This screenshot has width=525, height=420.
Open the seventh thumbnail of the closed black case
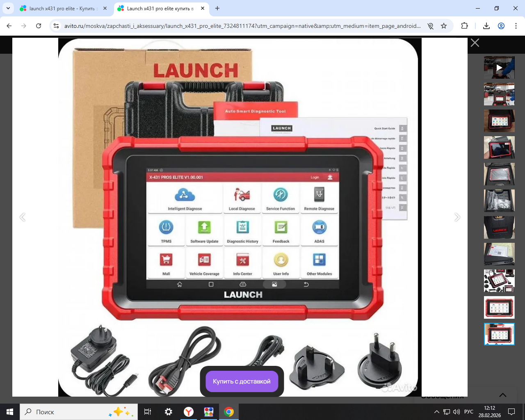(x=499, y=228)
